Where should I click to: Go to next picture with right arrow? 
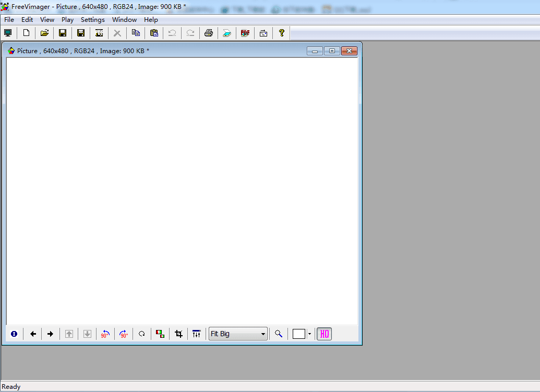click(50, 334)
